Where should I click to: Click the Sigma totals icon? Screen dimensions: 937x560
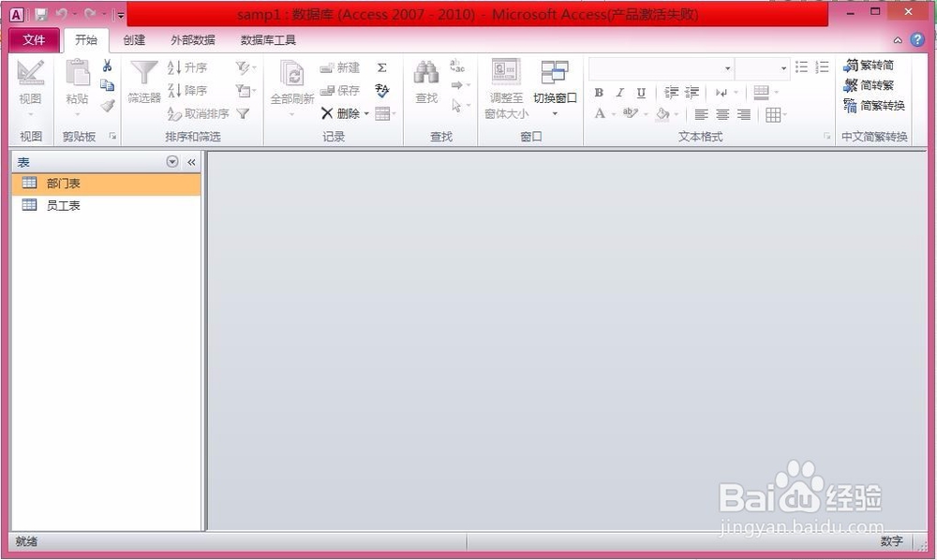[x=382, y=67]
